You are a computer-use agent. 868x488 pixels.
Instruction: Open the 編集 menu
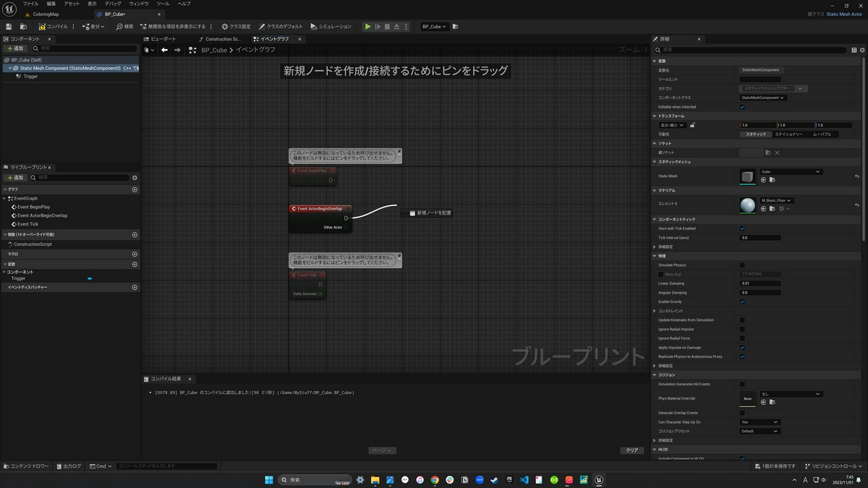coord(51,4)
